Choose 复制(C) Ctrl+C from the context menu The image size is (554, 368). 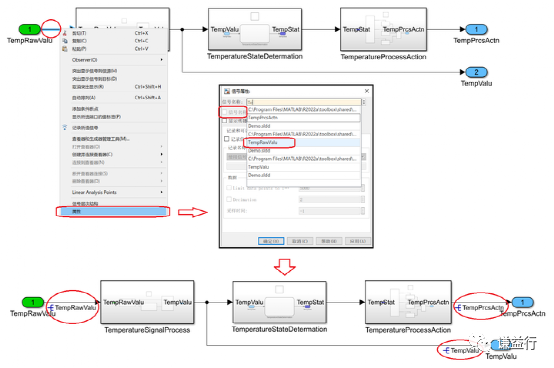tap(113, 41)
